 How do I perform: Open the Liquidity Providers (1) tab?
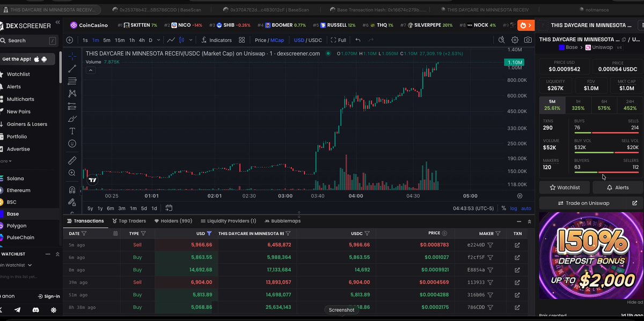pyautogui.click(x=228, y=221)
